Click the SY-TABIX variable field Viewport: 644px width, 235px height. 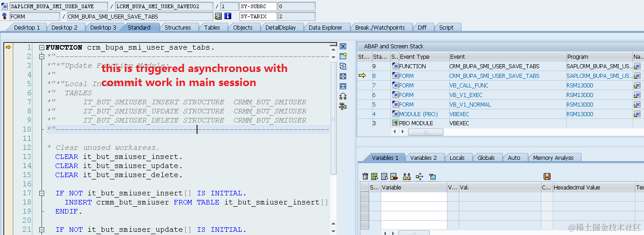tap(259, 16)
